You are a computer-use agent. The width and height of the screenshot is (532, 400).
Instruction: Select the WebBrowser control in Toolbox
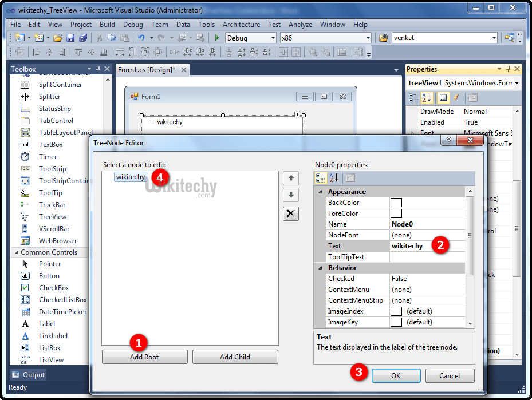pos(58,241)
